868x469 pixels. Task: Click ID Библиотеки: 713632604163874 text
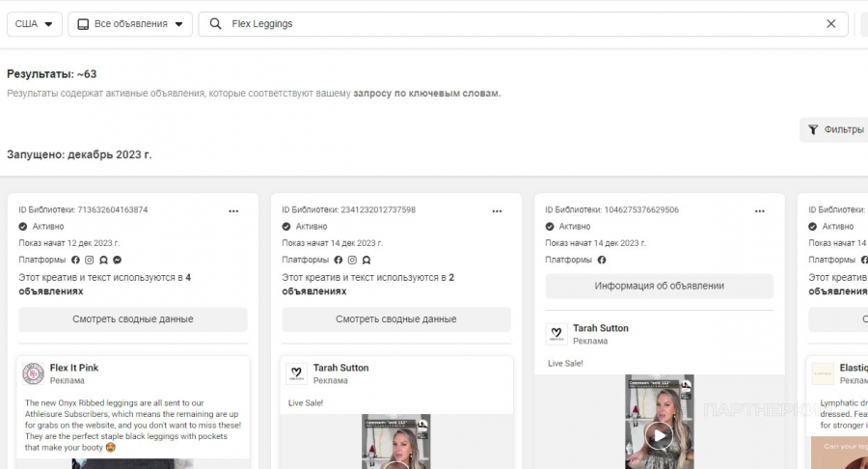click(83, 209)
